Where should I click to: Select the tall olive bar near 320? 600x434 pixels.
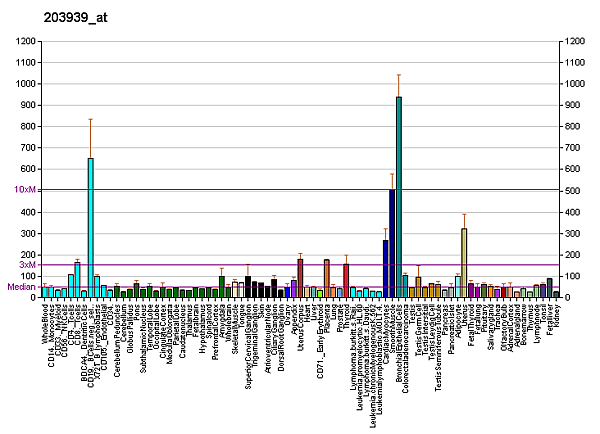pyautogui.click(x=464, y=263)
